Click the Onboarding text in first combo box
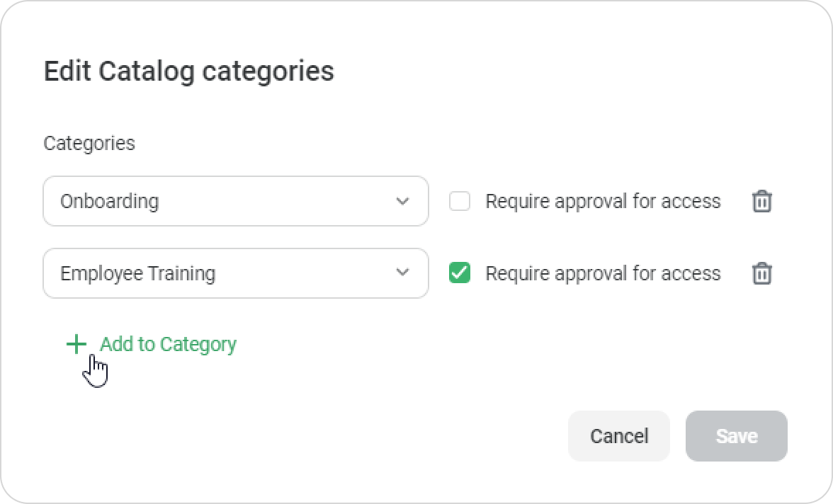This screenshot has width=833, height=504. [109, 201]
